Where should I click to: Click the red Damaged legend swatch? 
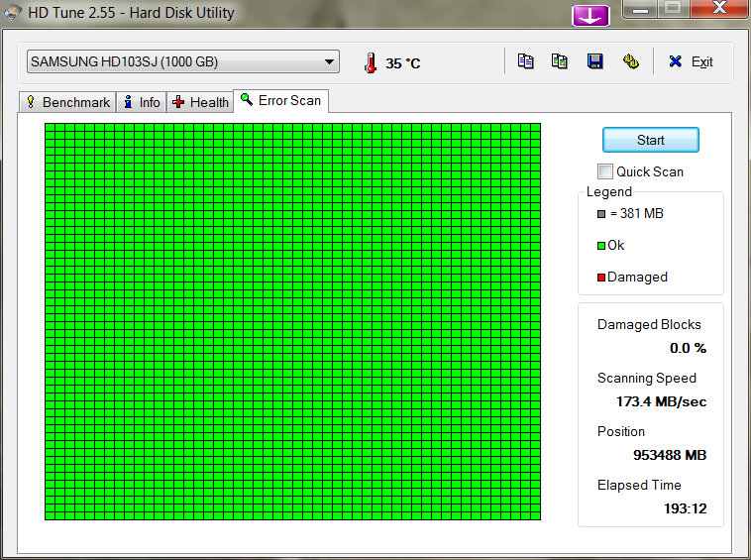click(601, 278)
